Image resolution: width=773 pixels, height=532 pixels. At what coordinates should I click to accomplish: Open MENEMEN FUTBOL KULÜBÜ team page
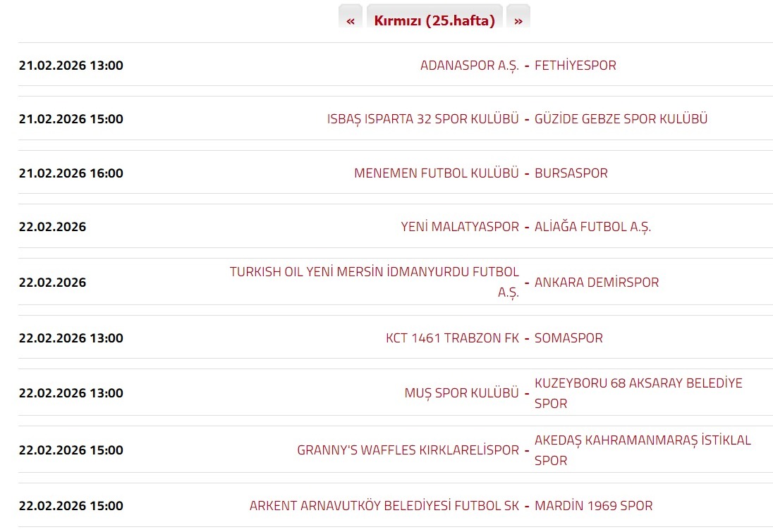coord(437,173)
